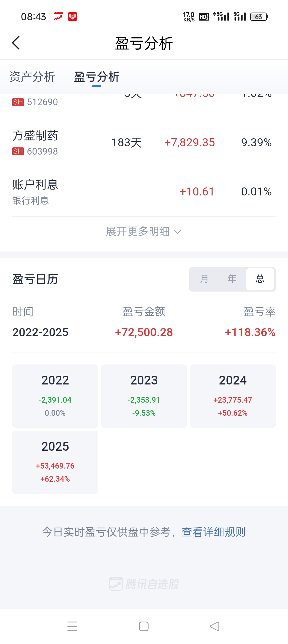Tap the chevron next to 展开更多明细
Screen dimensions: 288x644
[178, 231]
